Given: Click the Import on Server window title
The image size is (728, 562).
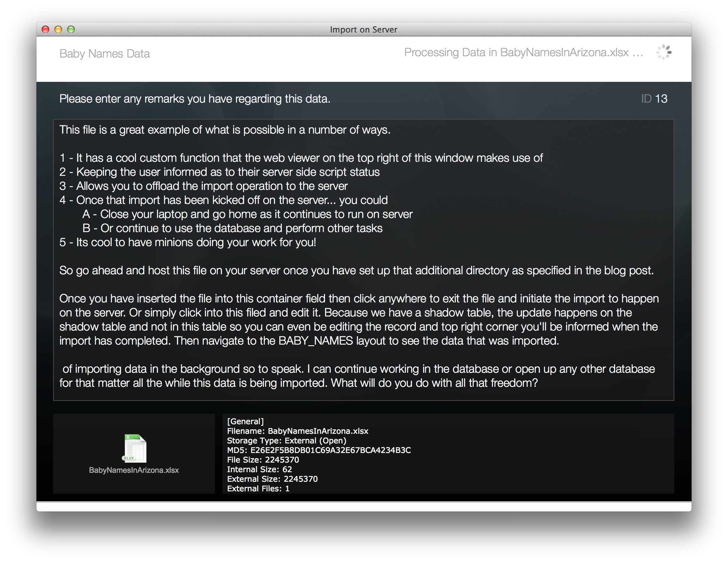Looking at the screenshot, I should coord(363,29).
